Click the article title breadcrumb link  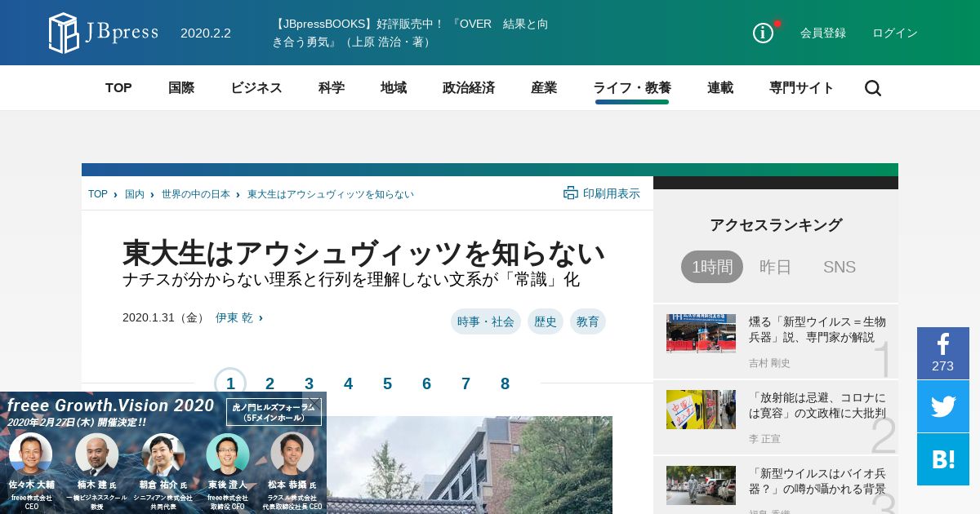[331, 194]
